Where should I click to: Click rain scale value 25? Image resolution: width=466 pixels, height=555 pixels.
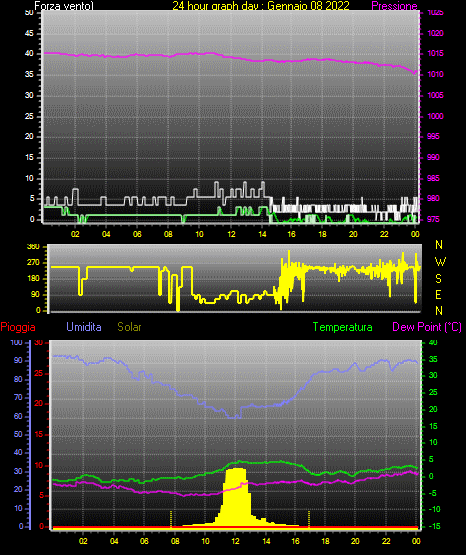pyautogui.click(x=39, y=373)
